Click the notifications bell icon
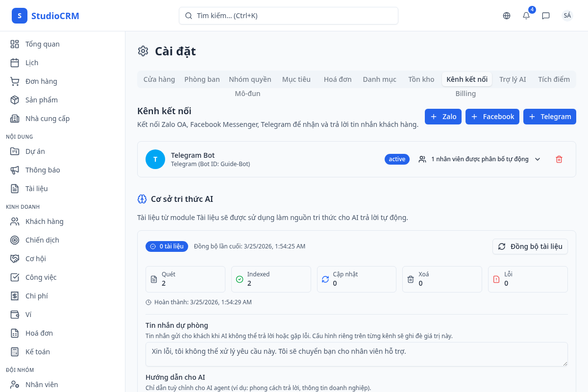 (526, 16)
